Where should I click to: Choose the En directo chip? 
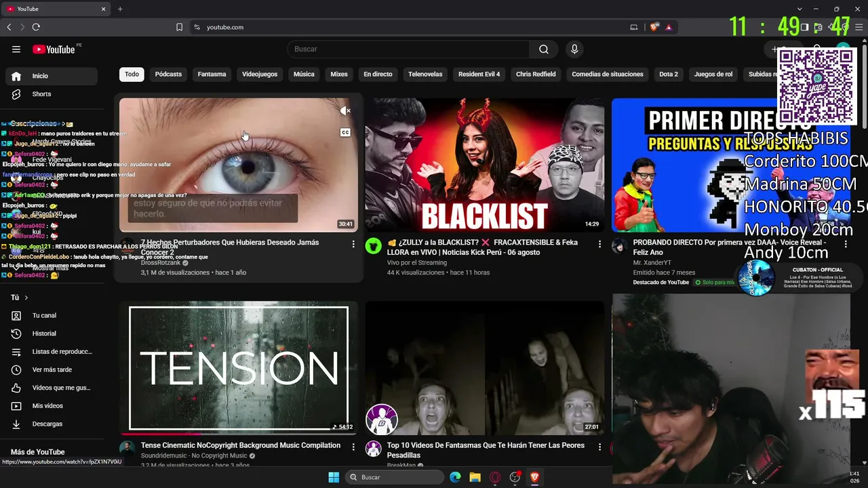tap(378, 75)
